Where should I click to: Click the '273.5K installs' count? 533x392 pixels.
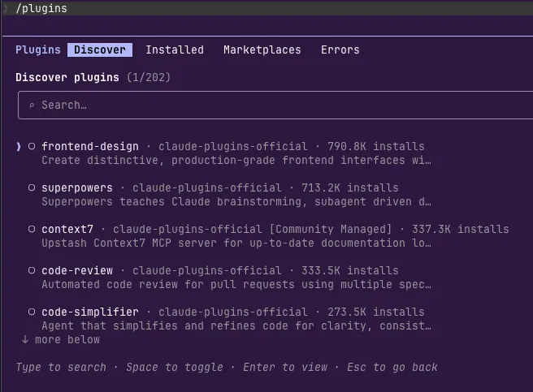tap(376, 312)
